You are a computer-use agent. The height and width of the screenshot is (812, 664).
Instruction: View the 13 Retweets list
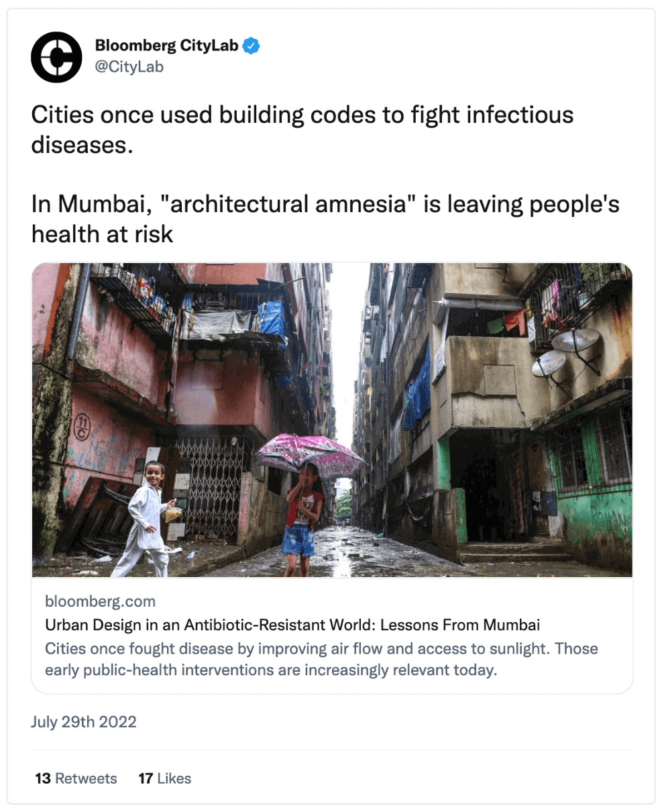(x=76, y=778)
